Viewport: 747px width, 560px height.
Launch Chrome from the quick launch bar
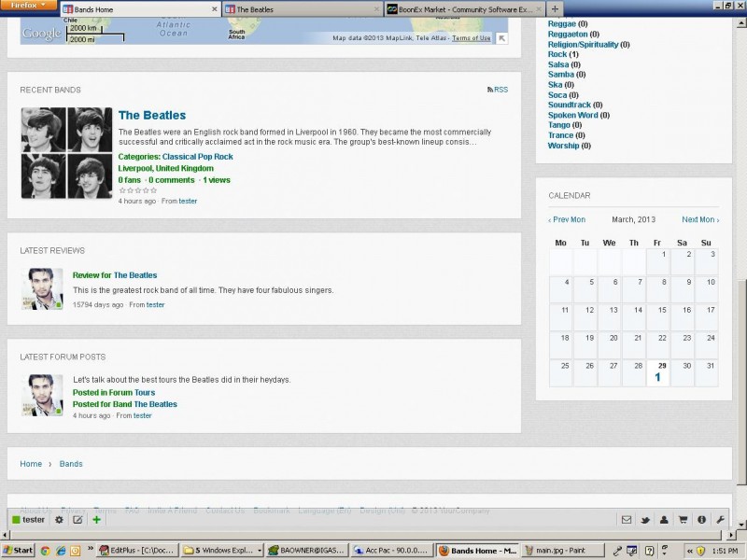click(45, 551)
